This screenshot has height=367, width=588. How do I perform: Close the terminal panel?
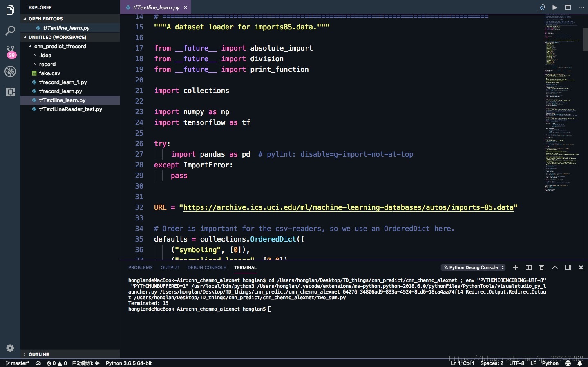click(x=581, y=267)
